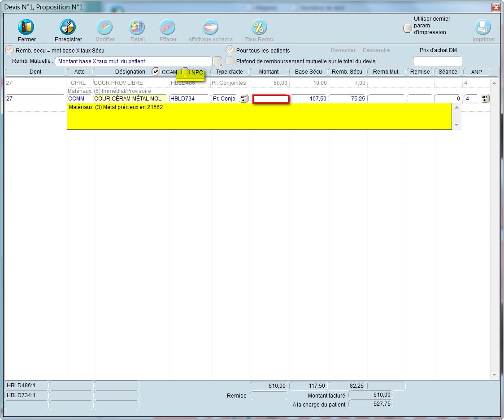Open the Remb. Mutuelle selector button

click(217, 61)
